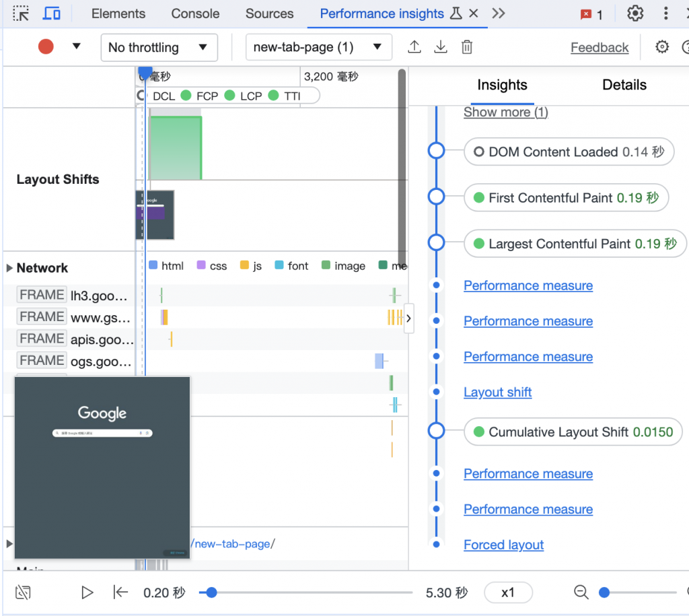Delete the recording with the trash icon
Image resolution: width=689 pixels, height=616 pixels.
coord(467,46)
